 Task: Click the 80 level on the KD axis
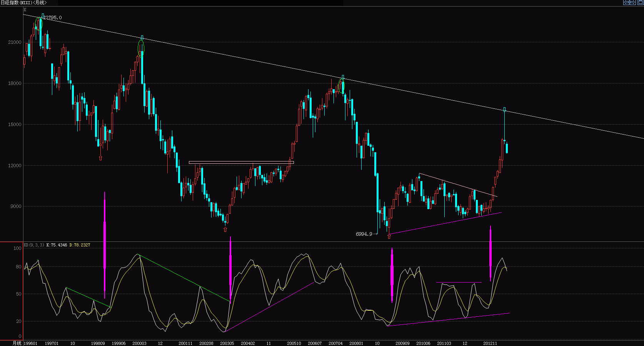pyautogui.click(x=19, y=267)
